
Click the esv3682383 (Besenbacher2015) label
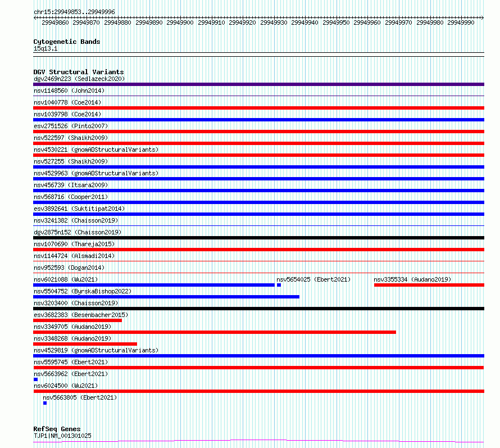click(x=81, y=315)
